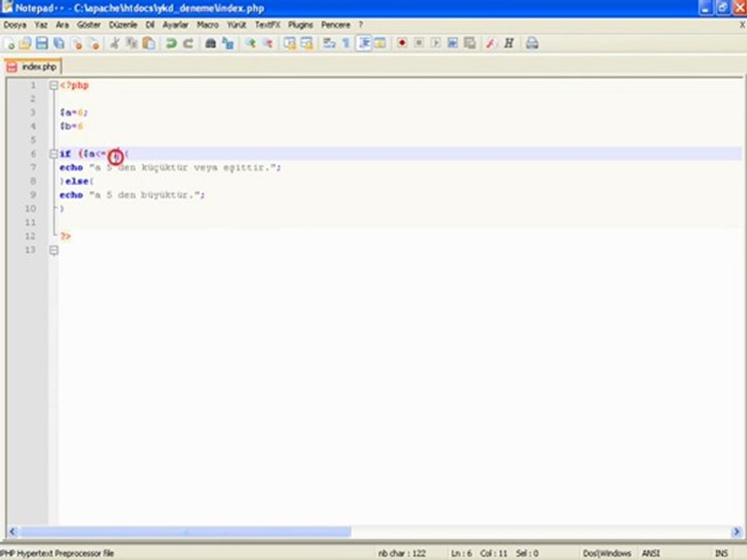Open the Plugins menu
The width and height of the screenshot is (747, 560).
point(300,25)
